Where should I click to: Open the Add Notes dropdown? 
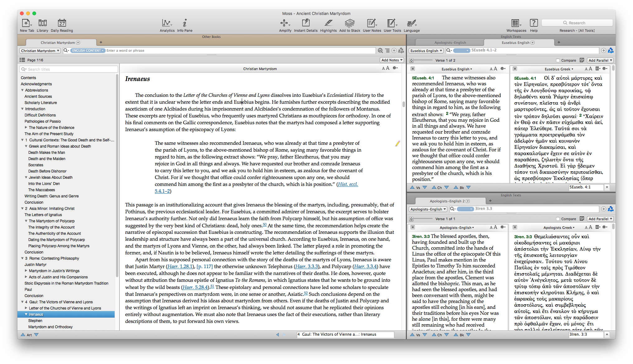(392, 60)
